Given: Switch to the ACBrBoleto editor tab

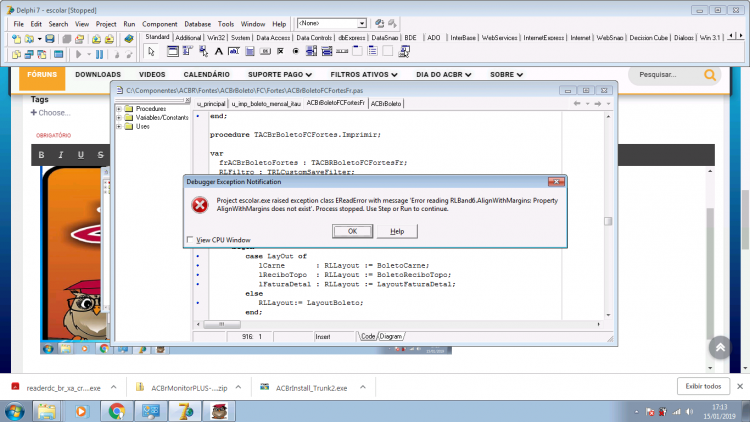Looking at the screenshot, I should click(x=386, y=103).
